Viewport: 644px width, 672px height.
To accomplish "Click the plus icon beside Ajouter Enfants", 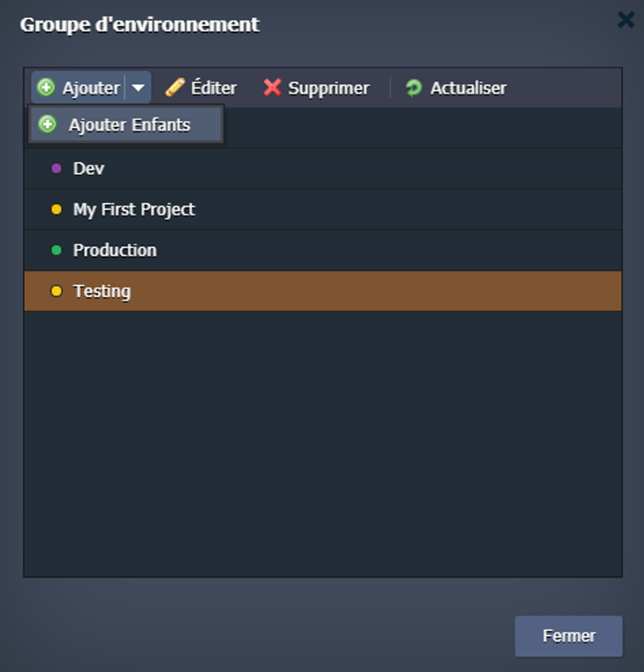I will pyautogui.click(x=47, y=125).
